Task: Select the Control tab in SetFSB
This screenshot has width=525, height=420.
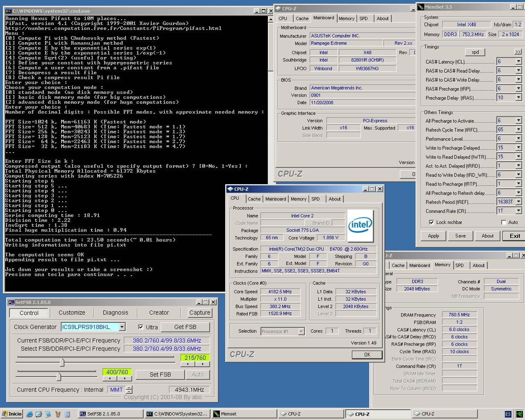Action: [x=29, y=313]
